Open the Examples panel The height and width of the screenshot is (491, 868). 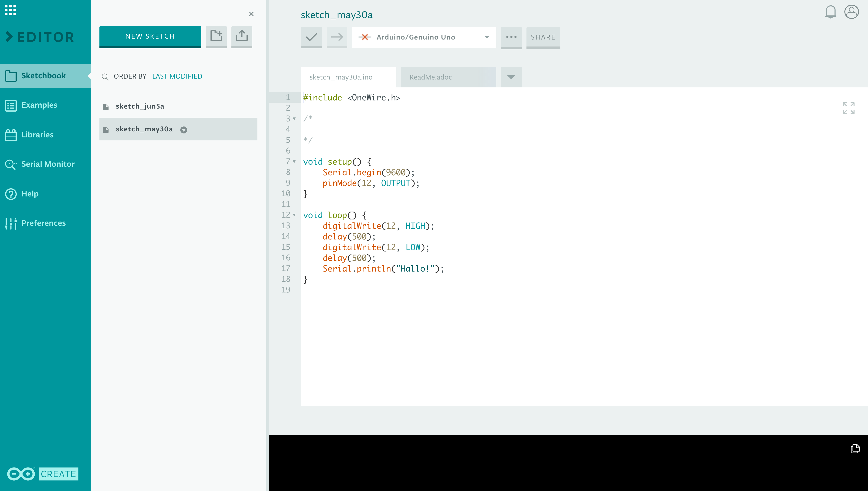[x=39, y=105]
